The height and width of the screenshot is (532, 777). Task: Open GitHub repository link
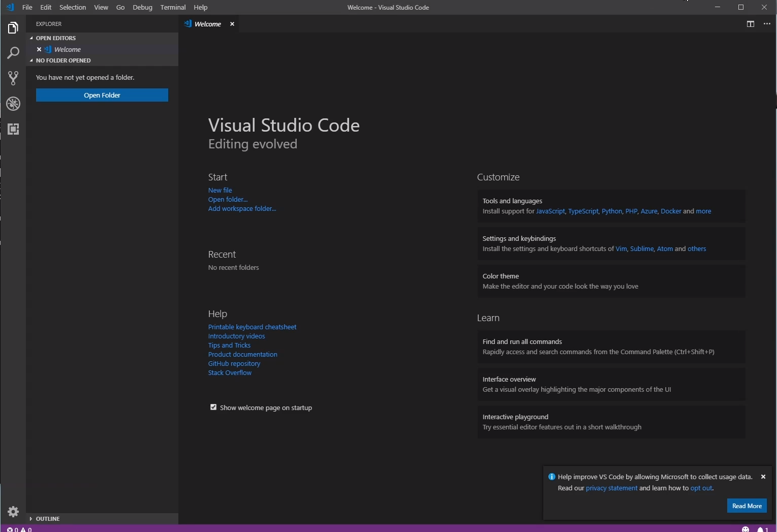(x=234, y=363)
